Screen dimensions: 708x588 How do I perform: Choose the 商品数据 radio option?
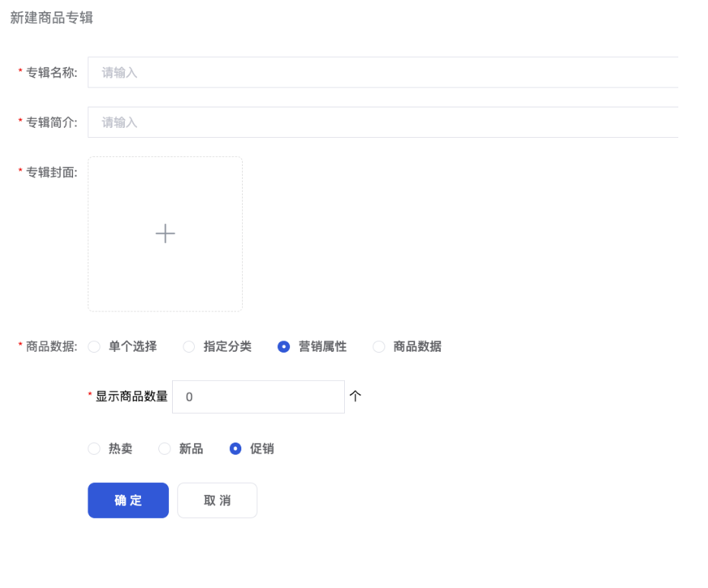point(379,347)
